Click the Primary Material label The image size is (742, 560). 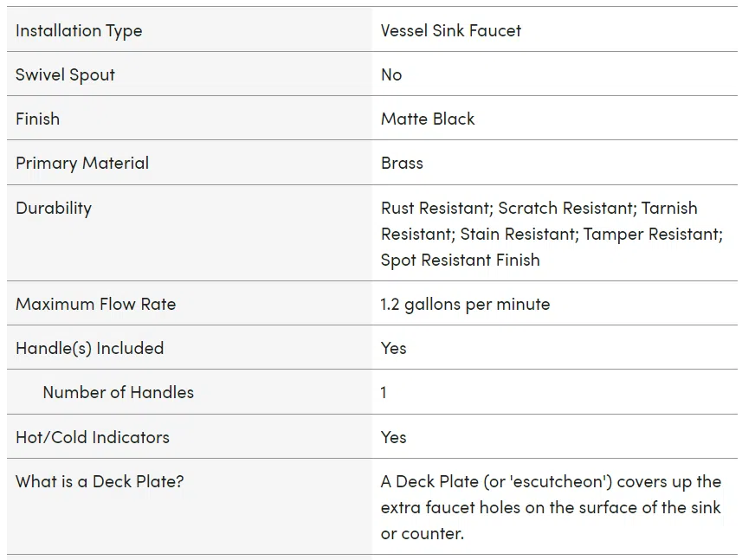click(x=82, y=164)
